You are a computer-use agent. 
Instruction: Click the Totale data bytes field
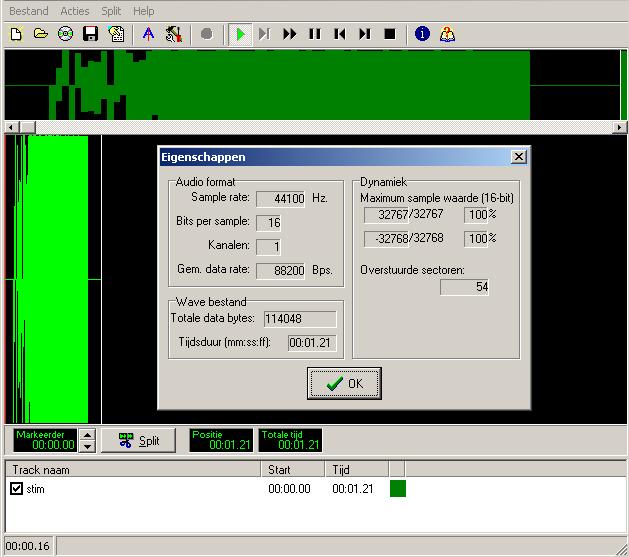[300, 319]
